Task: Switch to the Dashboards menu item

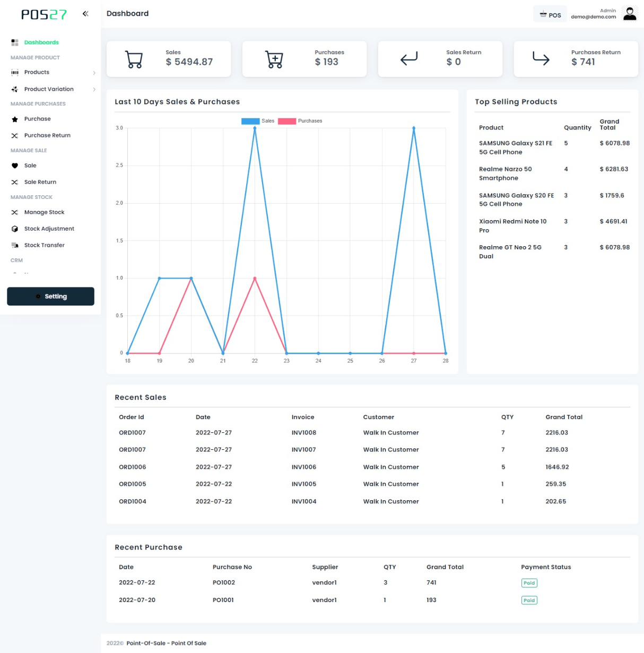Action: pyautogui.click(x=41, y=41)
